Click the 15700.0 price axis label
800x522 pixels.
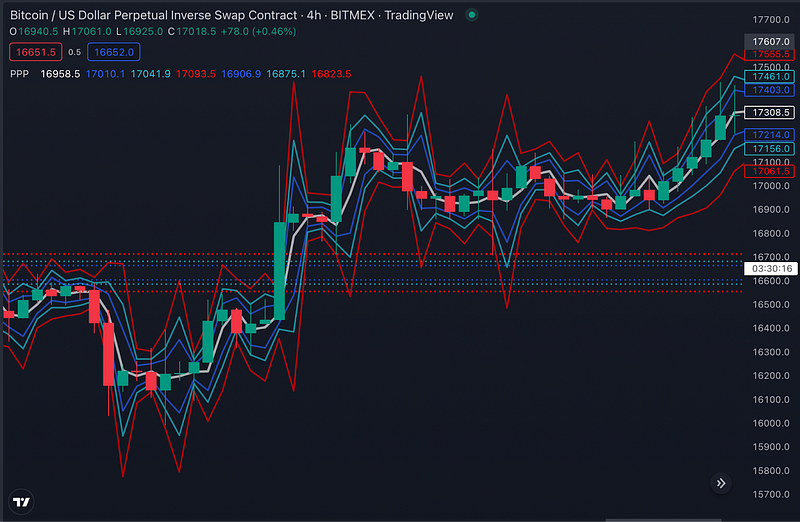click(771, 494)
